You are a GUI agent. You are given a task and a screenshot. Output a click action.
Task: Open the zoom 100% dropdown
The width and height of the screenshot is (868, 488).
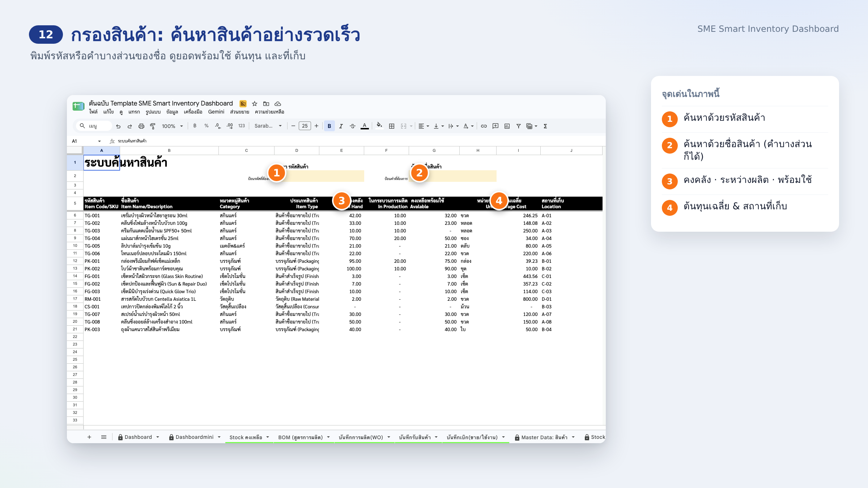[x=173, y=126]
